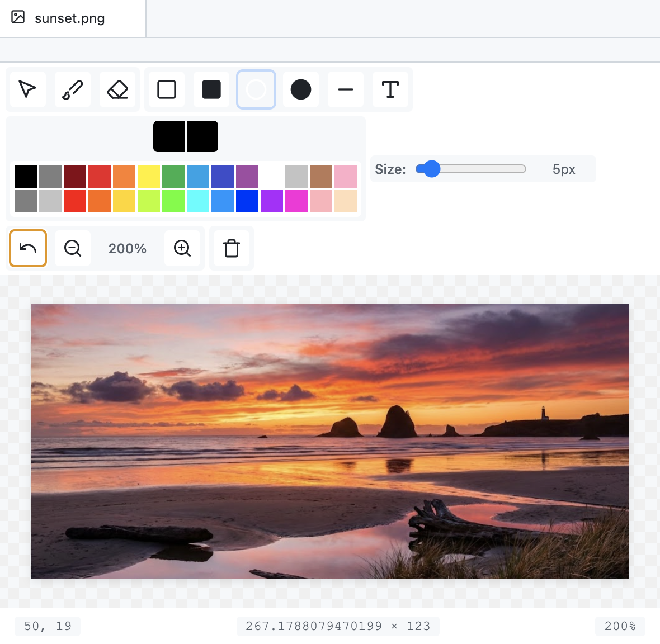Zoom in using the magnifier plus icon

183,248
